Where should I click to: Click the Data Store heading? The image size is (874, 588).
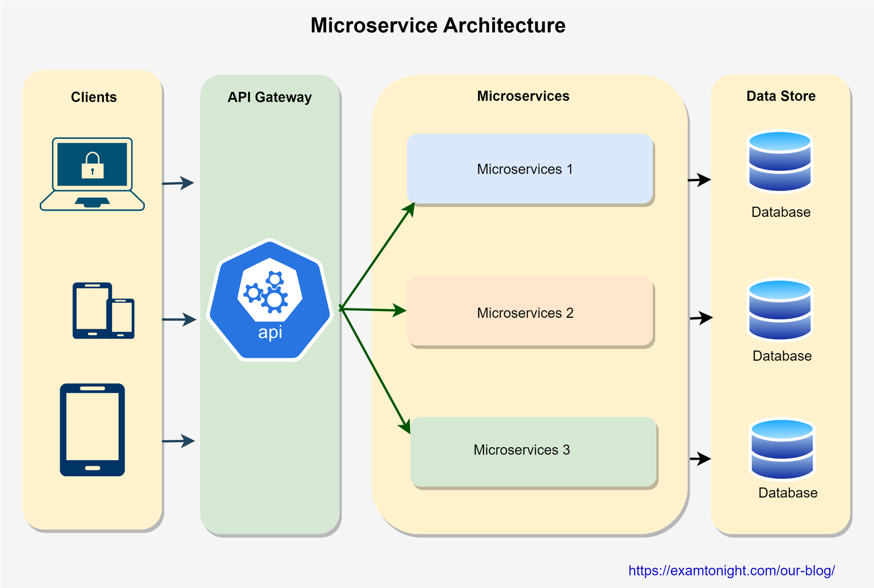[781, 96]
